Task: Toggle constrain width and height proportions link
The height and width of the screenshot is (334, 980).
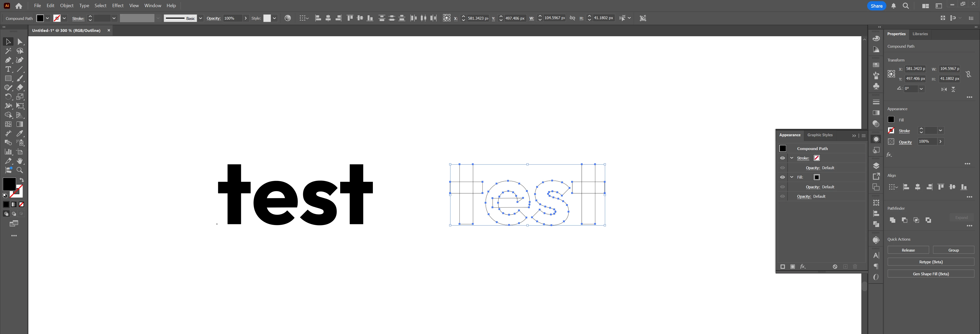Action: [968, 74]
